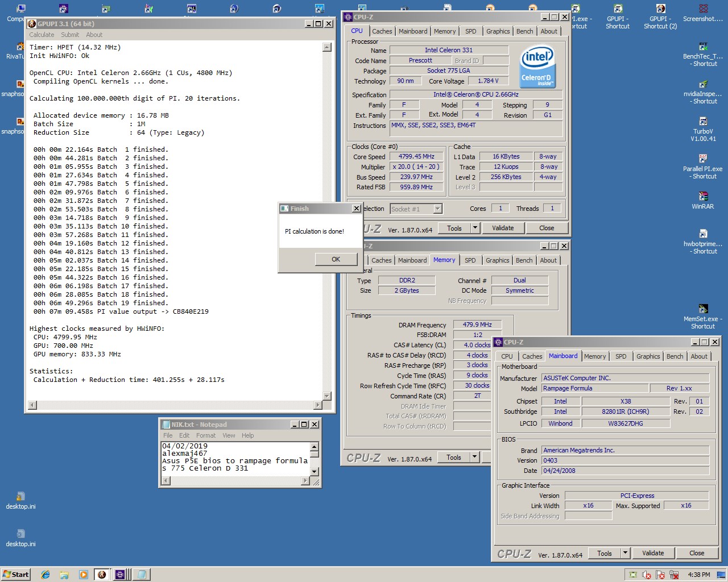Switch to GPUPI taskbar button
Viewport: 728px width, 582px height.
pyautogui.click(x=102, y=575)
